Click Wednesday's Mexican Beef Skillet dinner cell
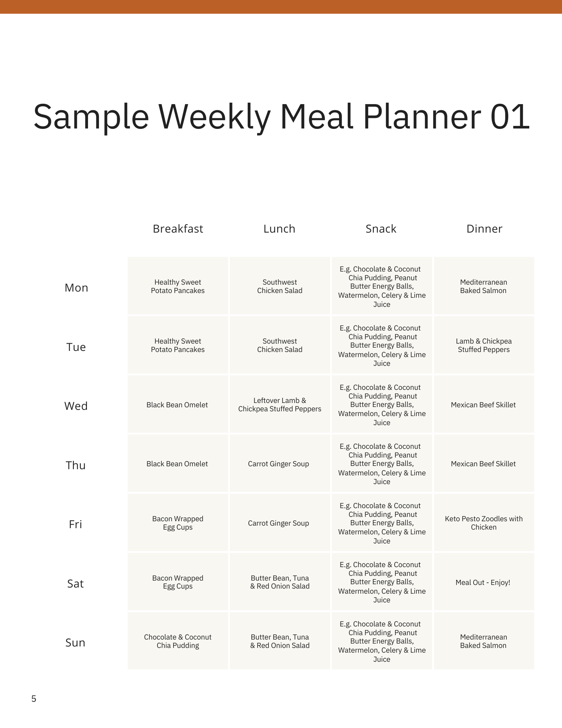This screenshot has width=562, height=728. [483, 405]
